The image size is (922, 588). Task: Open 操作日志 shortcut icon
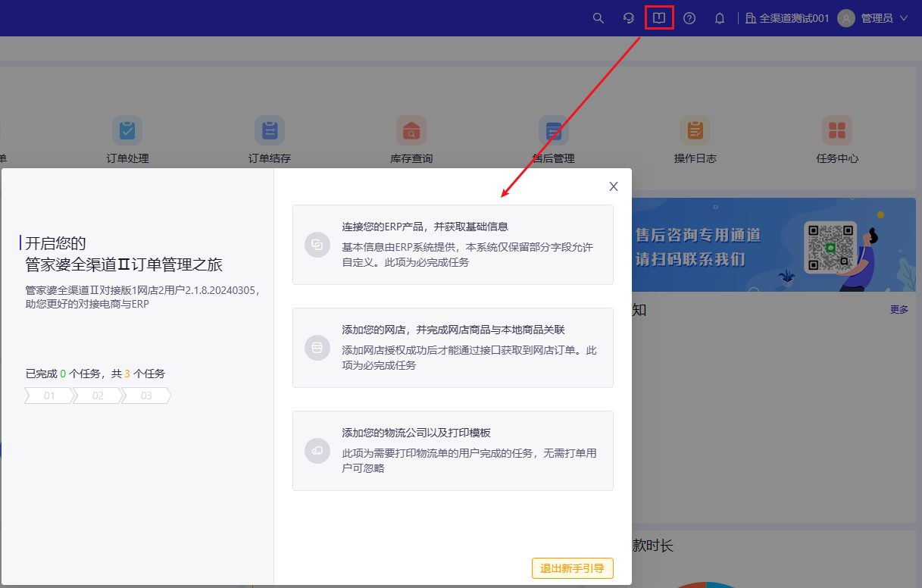(695, 130)
